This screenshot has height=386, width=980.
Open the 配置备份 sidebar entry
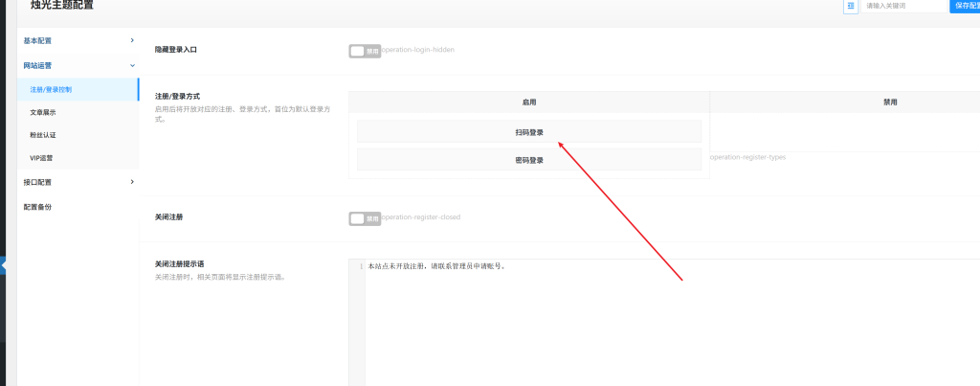[x=38, y=206]
